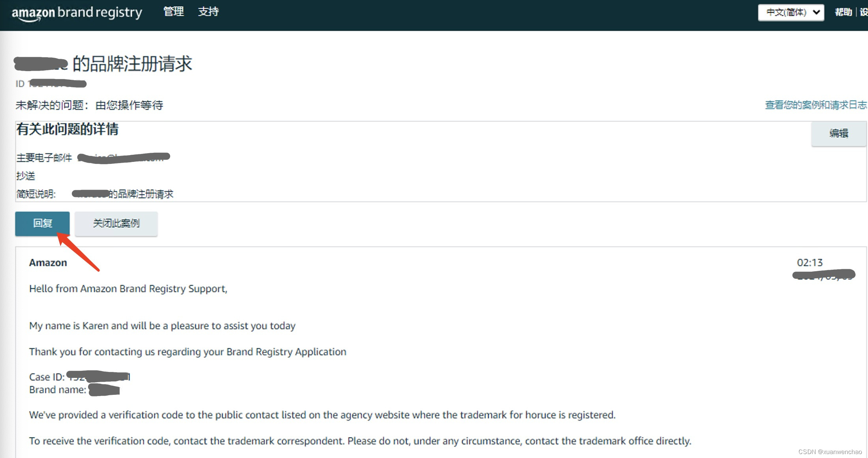Click the Amazon brand registry logo
The height and width of the screenshot is (458, 868).
click(x=77, y=13)
